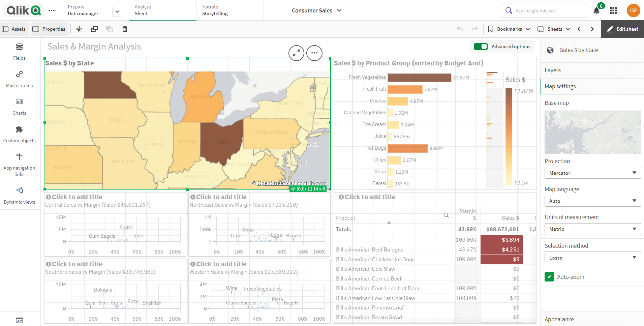Open the OpenStreetMap contributors link
644x326 pixels.
[x=292, y=183]
